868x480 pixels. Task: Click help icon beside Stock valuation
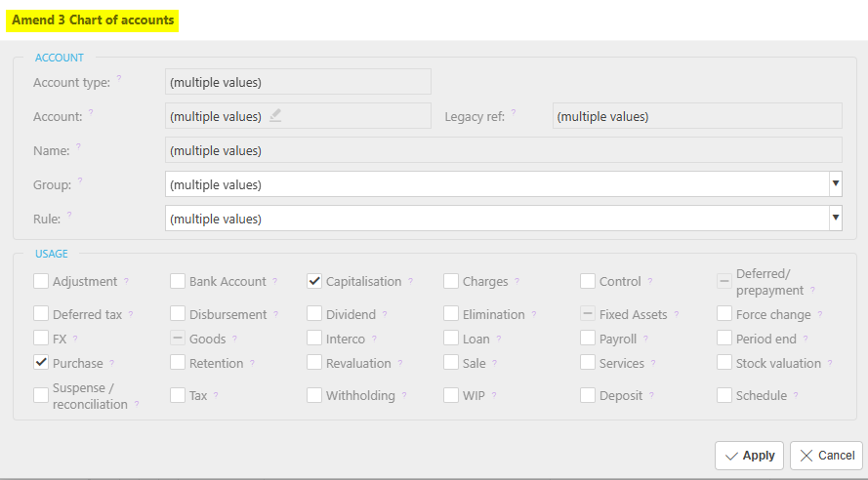point(830,364)
